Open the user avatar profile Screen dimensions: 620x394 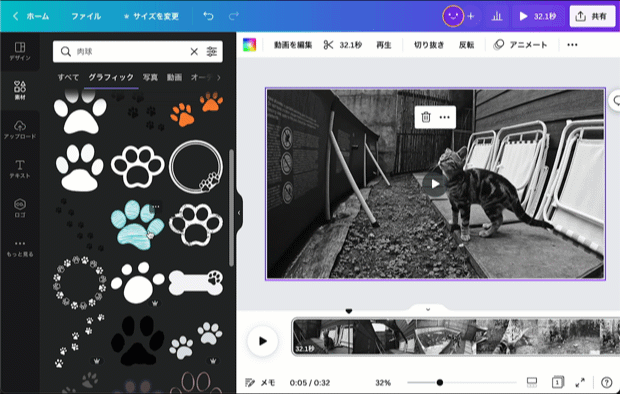pos(453,16)
